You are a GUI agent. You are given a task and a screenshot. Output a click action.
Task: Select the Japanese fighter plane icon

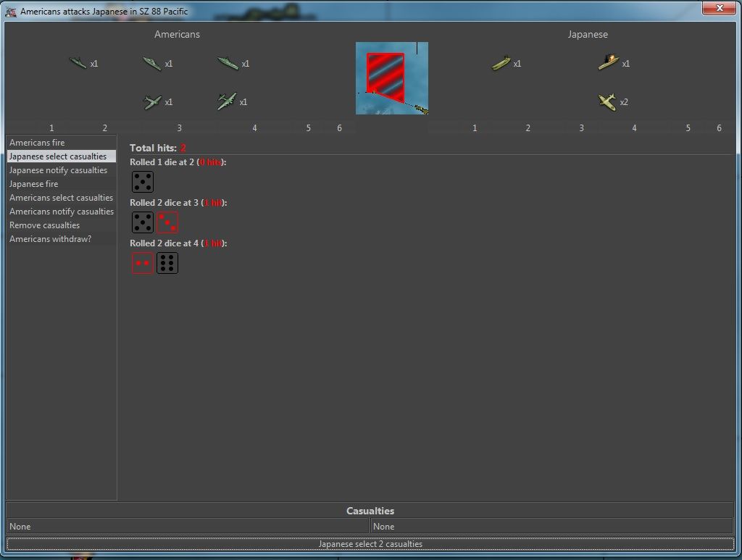tap(607, 102)
